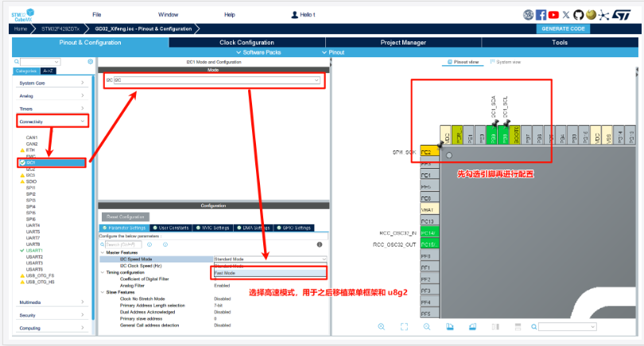Click the GENERATE CODE button
Viewport: 644px width, 346px height.
pyautogui.click(x=563, y=29)
